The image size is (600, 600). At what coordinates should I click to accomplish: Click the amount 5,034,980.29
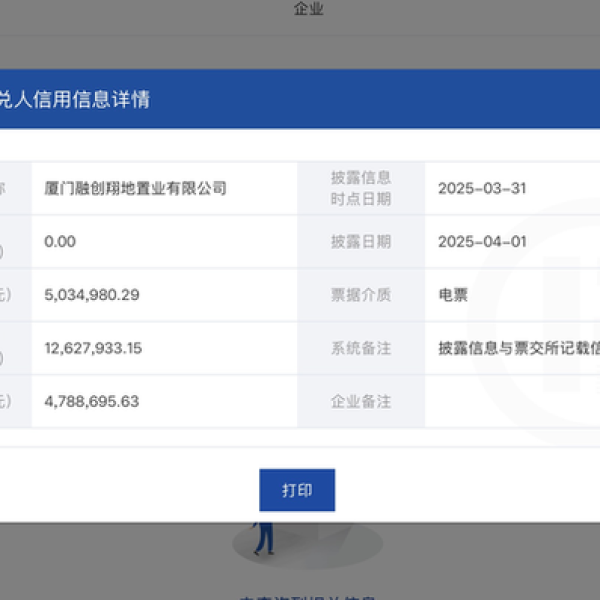point(92,295)
